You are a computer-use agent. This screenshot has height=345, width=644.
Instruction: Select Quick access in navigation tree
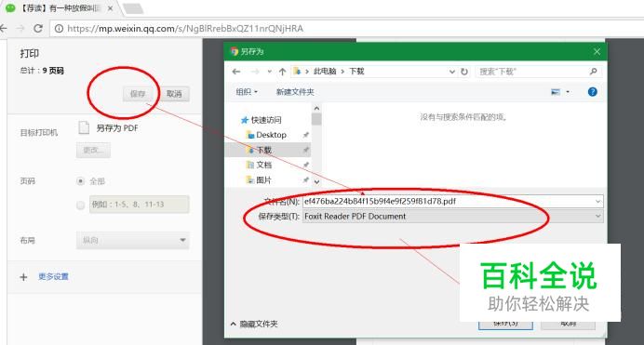point(262,120)
